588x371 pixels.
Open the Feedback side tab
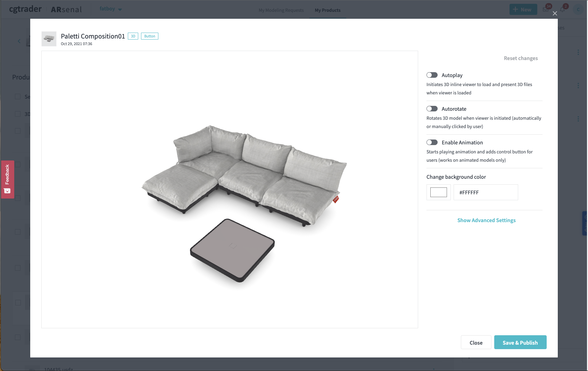(8, 179)
